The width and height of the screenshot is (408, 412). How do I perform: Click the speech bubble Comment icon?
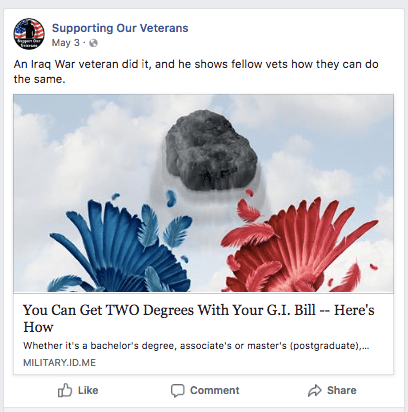coord(177,391)
